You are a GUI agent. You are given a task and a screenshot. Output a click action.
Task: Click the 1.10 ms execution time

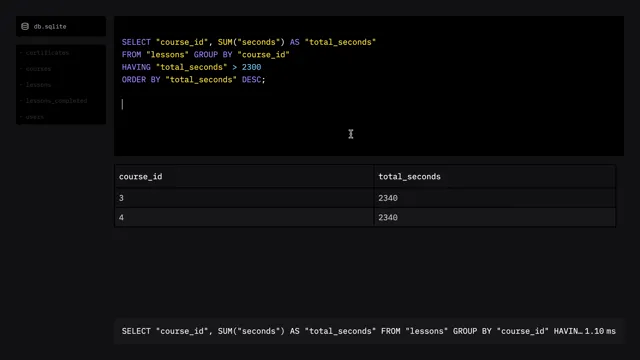600,331
